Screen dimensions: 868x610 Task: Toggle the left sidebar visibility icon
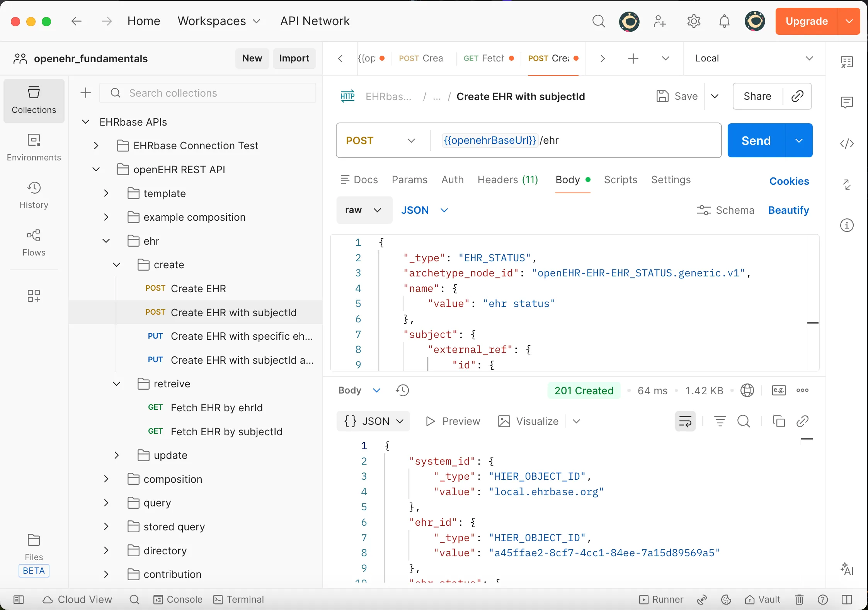(19, 600)
